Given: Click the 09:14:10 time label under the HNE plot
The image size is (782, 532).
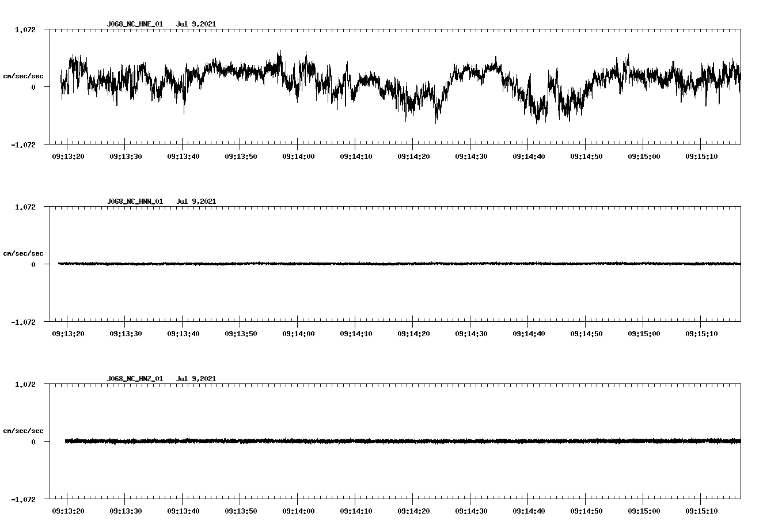Looking at the screenshot, I should click(x=356, y=156).
